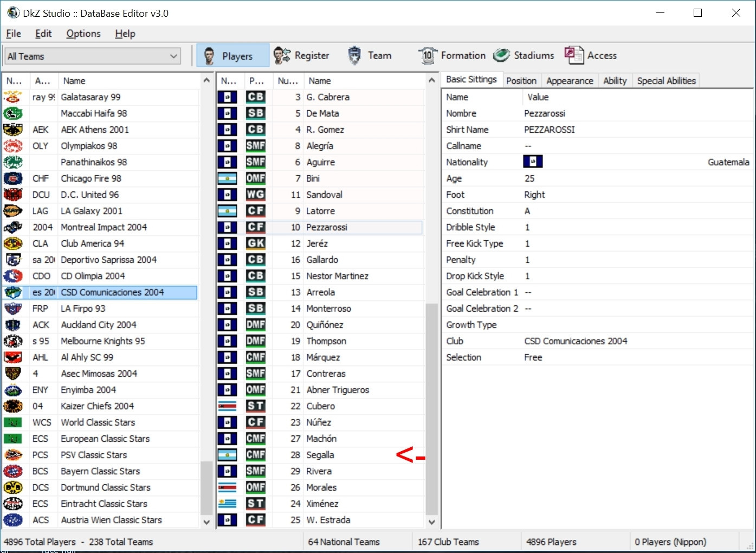
Task: Open the Options menu
Action: 83,34
